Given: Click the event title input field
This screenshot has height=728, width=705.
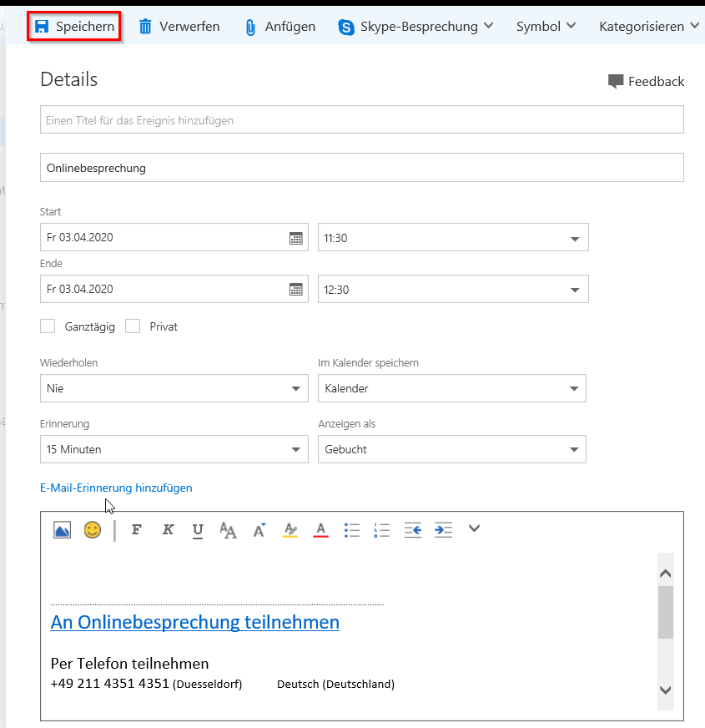Looking at the screenshot, I should click(362, 119).
